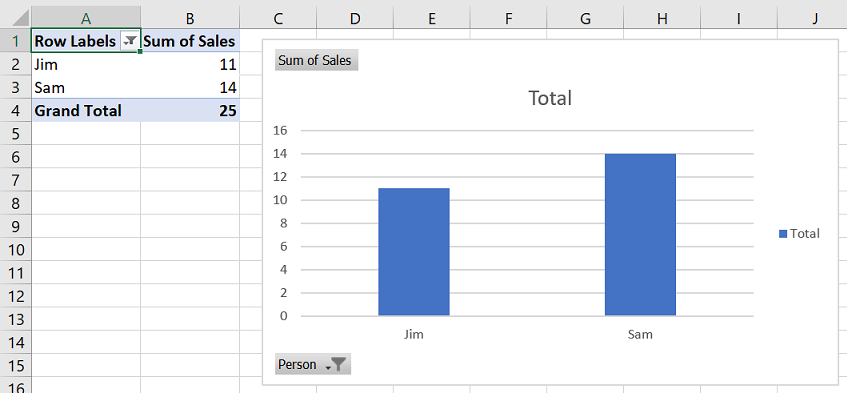Viewport: 847px width, 393px height.
Task: Select row 8 header
Action: pyautogui.click(x=16, y=204)
